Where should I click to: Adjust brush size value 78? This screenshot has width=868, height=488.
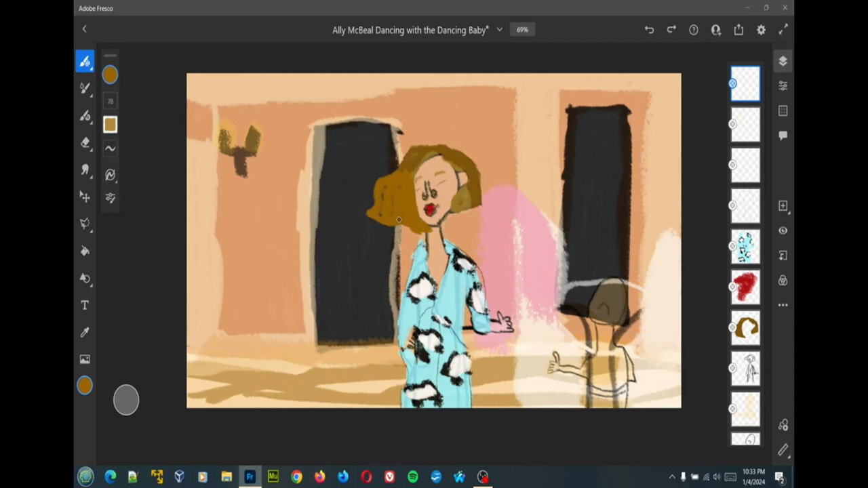(x=110, y=102)
